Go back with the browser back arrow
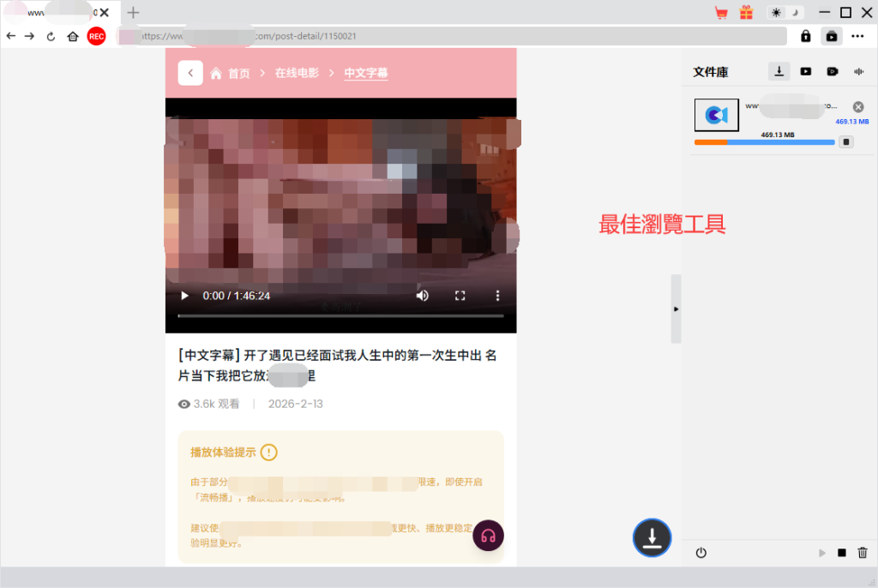 [x=11, y=36]
